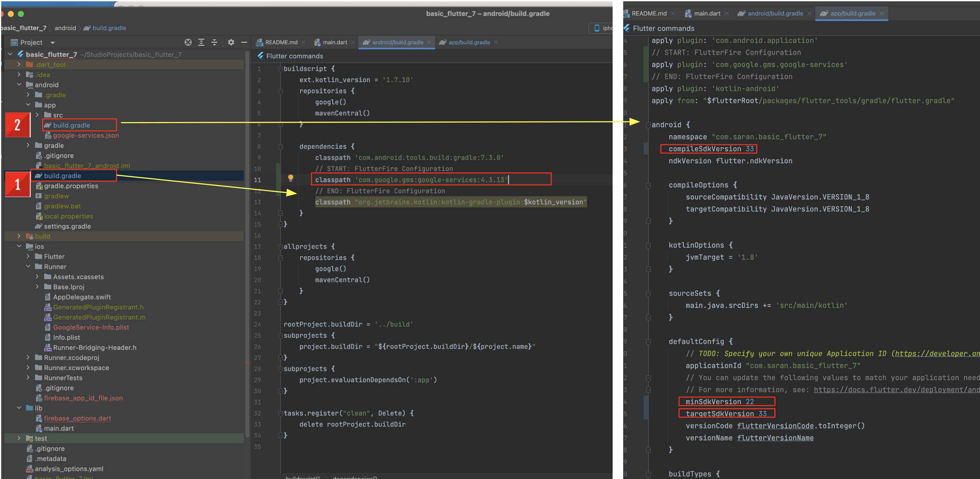Click the Collapse All icon in Project panel
980x479 pixels.
click(x=214, y=42)
